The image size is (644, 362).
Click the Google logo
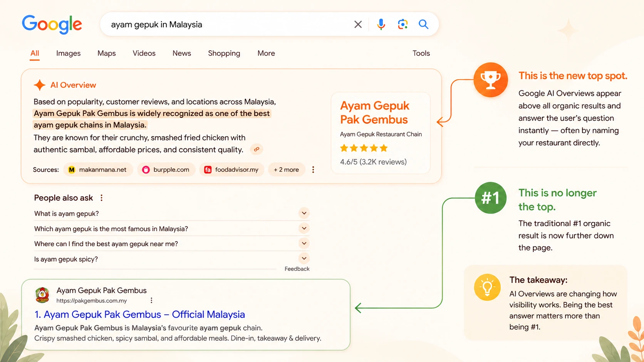coord(52,24)
